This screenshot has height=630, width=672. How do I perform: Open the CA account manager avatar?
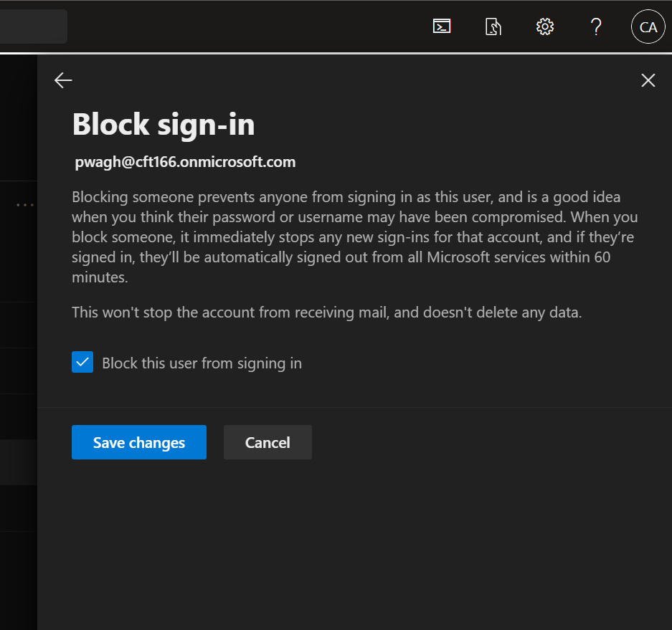pyautogui.click(x=648, y=27)
